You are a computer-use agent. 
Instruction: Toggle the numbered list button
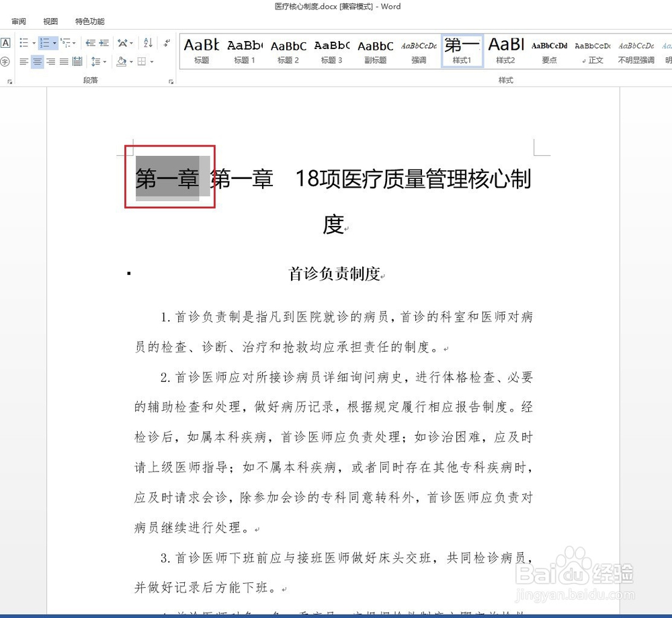click(x=44, y=43)
